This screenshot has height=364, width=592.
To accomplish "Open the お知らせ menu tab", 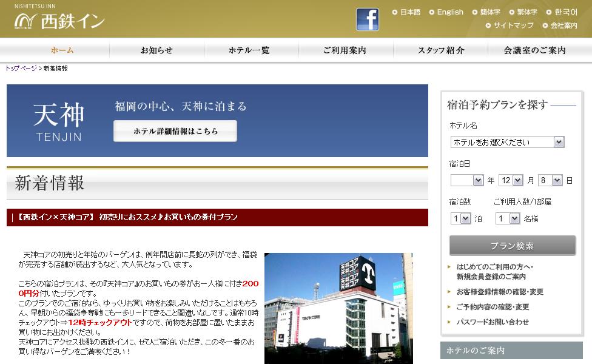I will 156,50.
